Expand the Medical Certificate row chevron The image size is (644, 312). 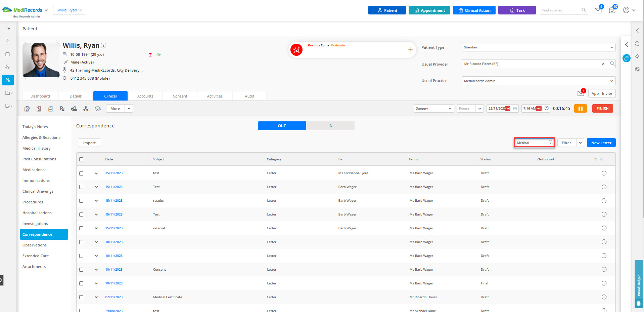click(96, 297)
